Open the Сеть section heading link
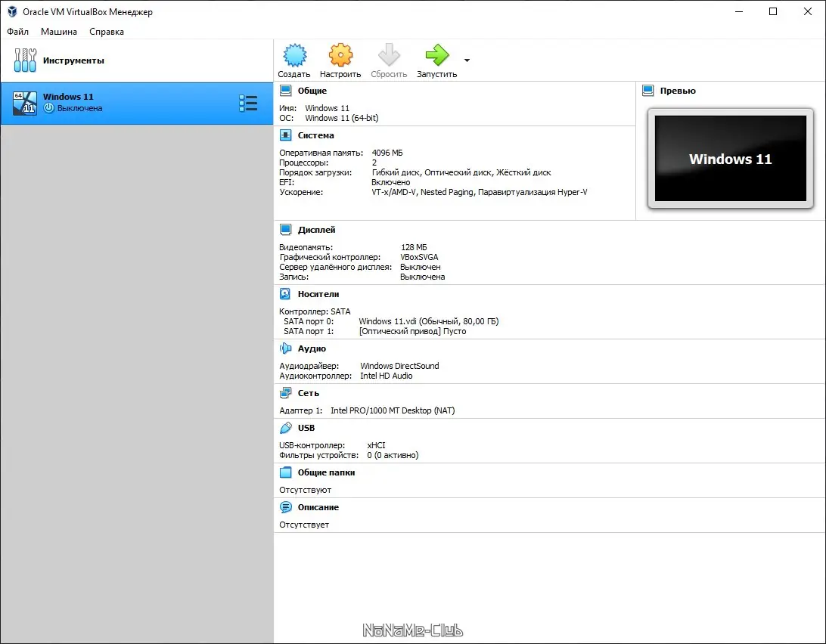This screenshot has height=644, width=826. pos(309,393)
